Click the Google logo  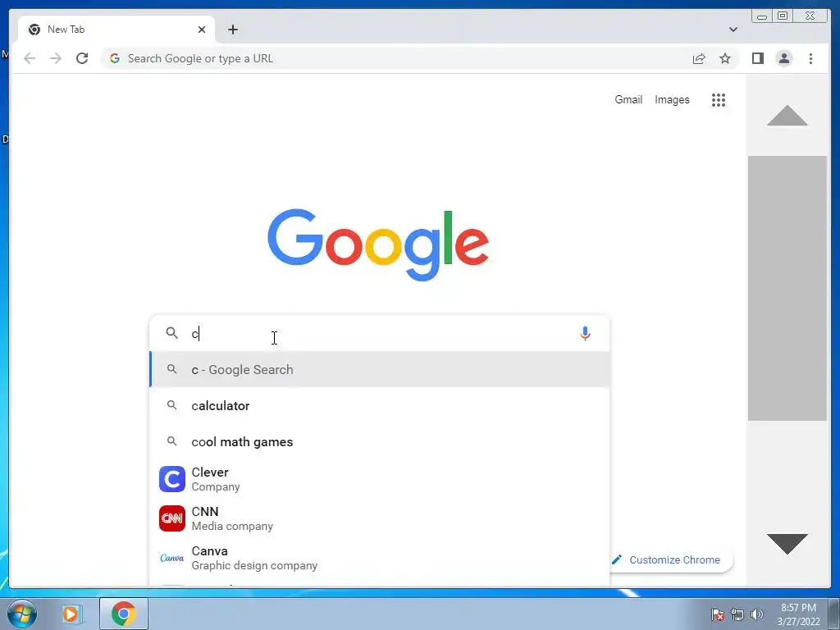click(378, 244)
